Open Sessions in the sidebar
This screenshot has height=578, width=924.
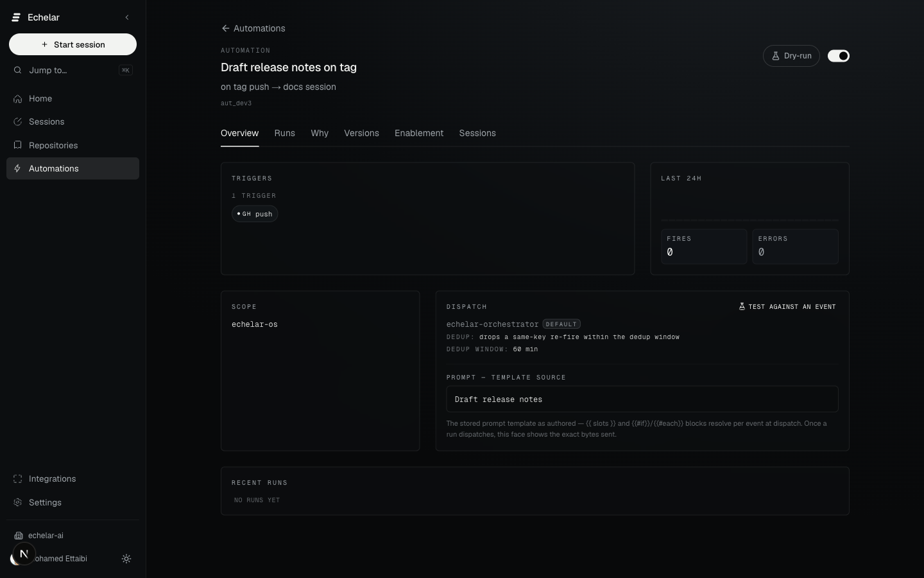pos(73,121)
